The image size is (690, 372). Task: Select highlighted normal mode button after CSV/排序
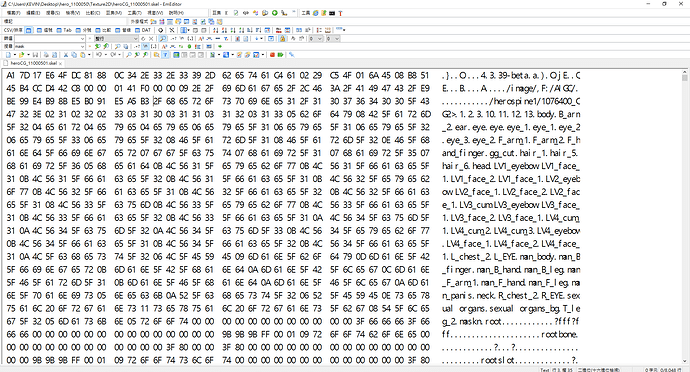29,30
